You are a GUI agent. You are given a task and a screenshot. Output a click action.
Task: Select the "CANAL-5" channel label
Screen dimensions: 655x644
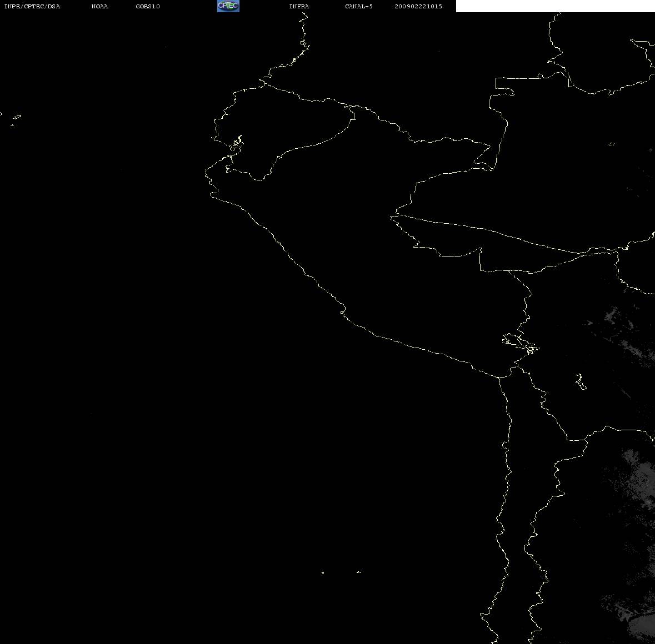click(x=359, y=6)
